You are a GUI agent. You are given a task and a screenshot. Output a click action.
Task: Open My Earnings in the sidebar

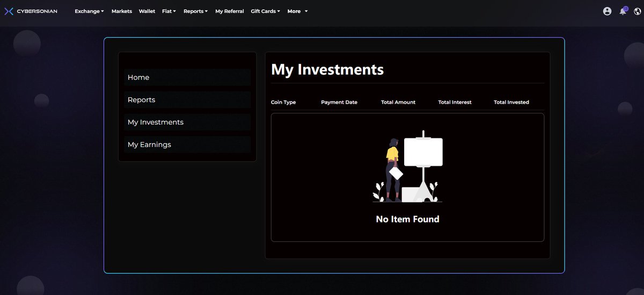[x=187, y=145]
